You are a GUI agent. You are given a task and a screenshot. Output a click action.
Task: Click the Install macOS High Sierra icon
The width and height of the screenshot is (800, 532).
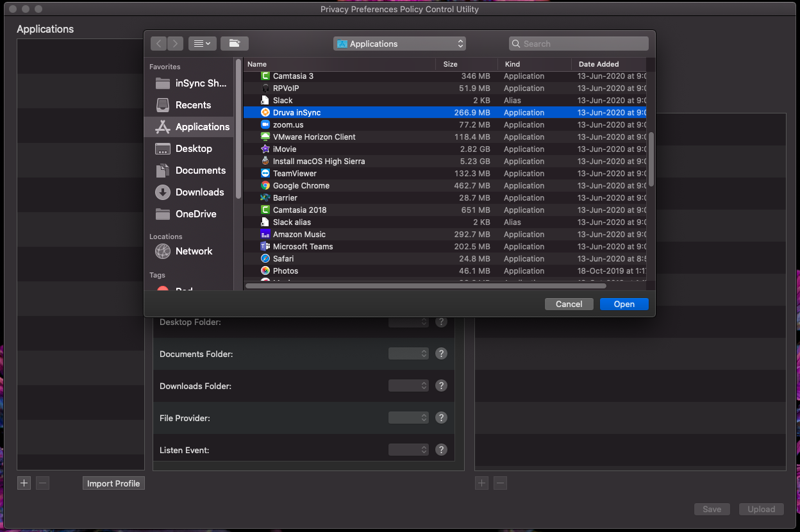265,162
